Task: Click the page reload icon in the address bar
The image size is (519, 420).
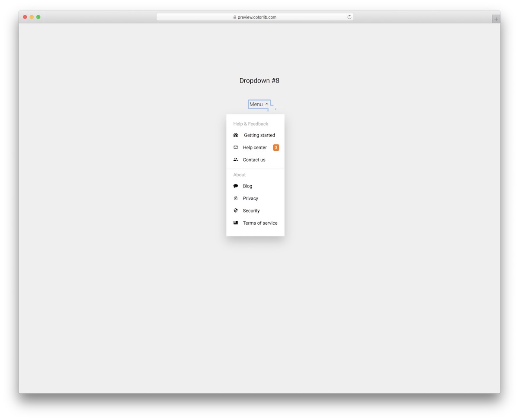Action: [349, 17]
